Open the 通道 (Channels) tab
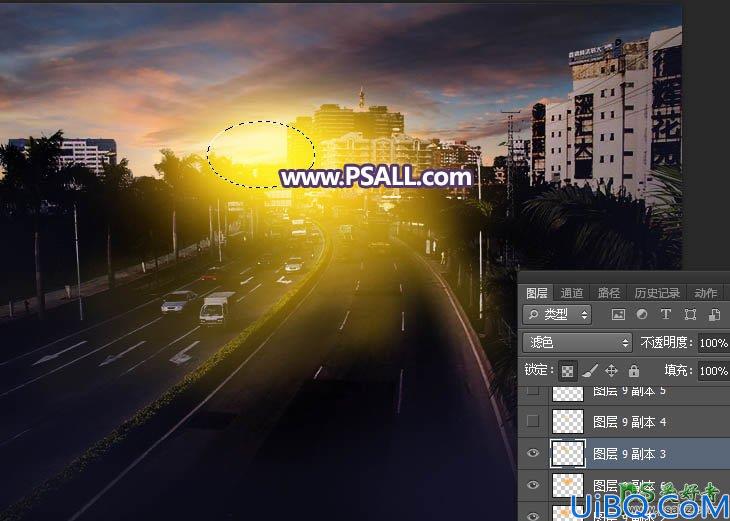This screenshot has height=521, width=730. [x=572, y=293]
